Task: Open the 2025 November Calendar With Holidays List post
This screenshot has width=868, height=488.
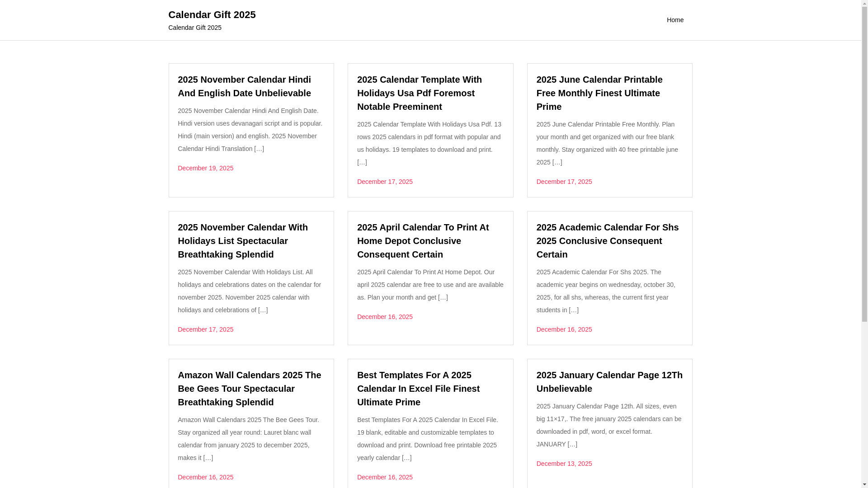Action: click(243, 241)
